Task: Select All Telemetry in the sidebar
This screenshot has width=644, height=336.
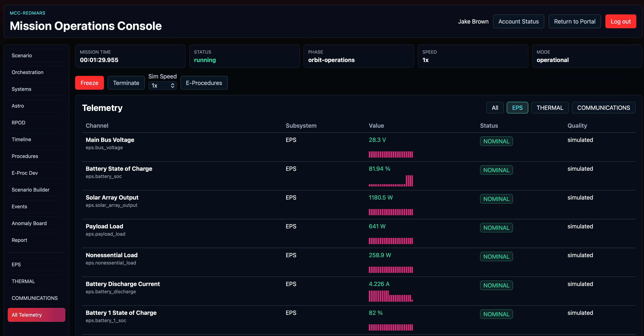Action: click(x=36, y=315)
